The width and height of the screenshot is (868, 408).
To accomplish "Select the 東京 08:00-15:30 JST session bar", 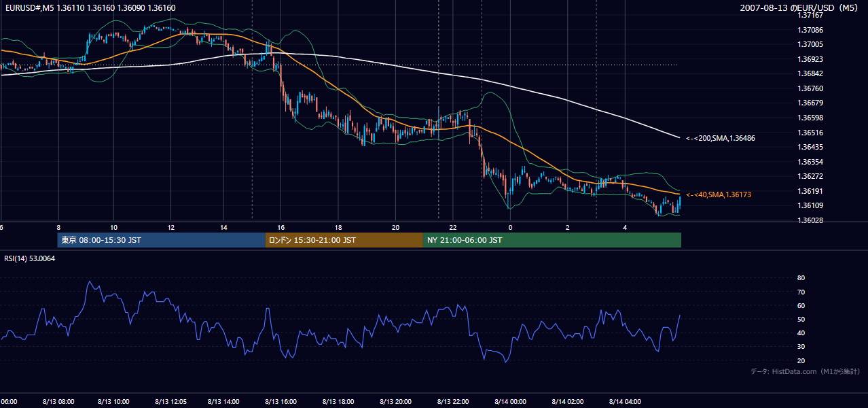I will 162,240.
